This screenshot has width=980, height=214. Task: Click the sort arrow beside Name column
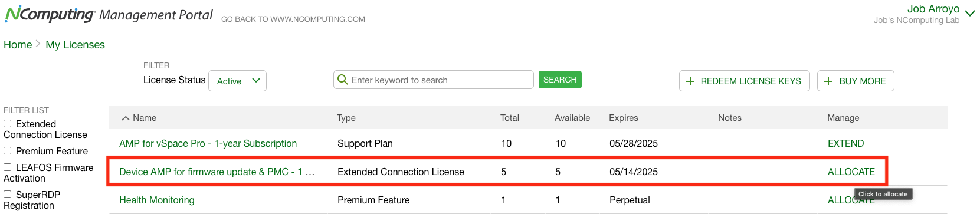(125, 118)
